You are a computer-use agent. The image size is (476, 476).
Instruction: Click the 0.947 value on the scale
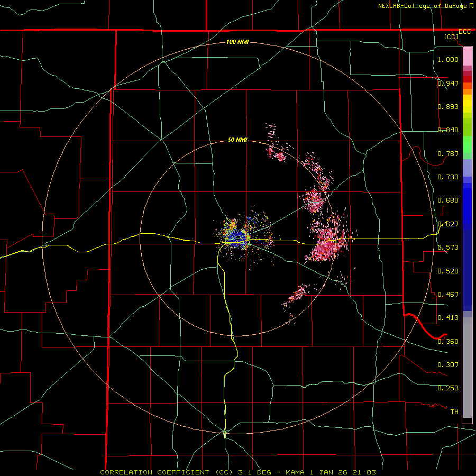click(x=448, y=83)
